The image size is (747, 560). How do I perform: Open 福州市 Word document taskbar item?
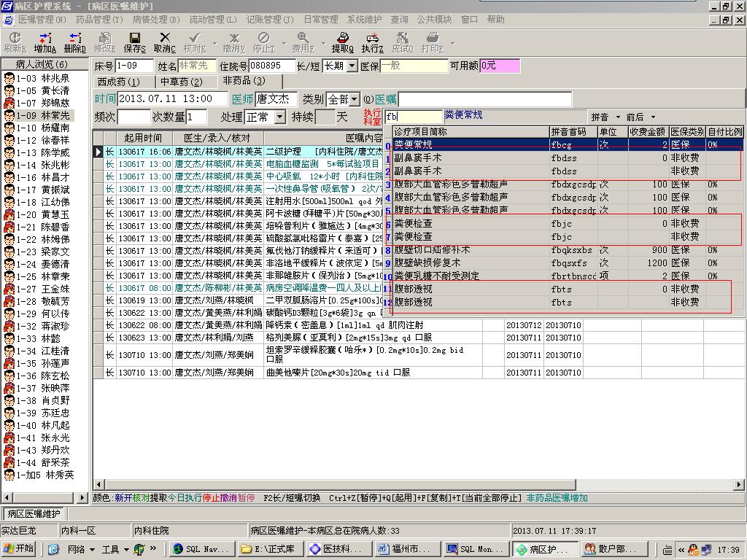point(407,549)
